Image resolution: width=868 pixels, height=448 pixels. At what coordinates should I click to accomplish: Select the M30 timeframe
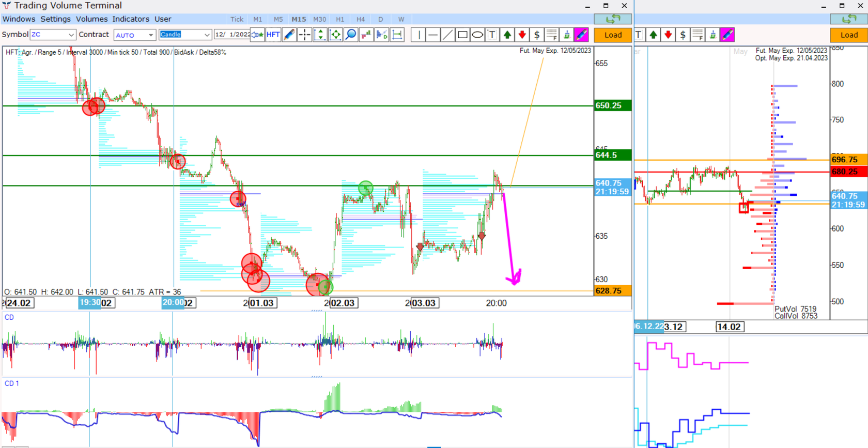pyautogui.click(x=319, y=19)
